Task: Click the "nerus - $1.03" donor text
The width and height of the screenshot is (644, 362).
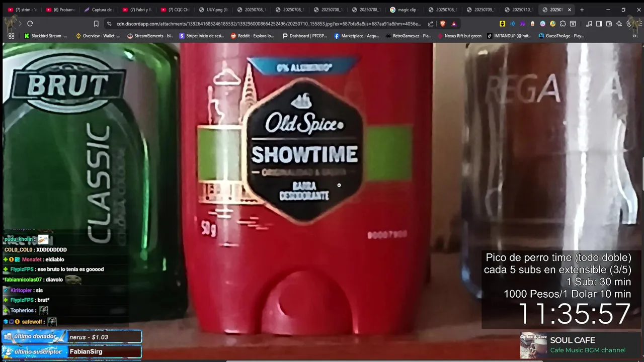Action: pyautogui.click(x=89, y=337)
